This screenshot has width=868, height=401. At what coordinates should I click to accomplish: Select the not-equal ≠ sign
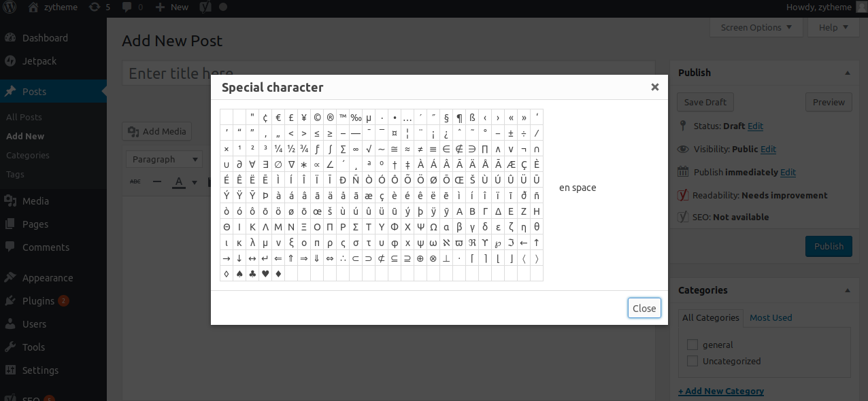coord(420,149)
